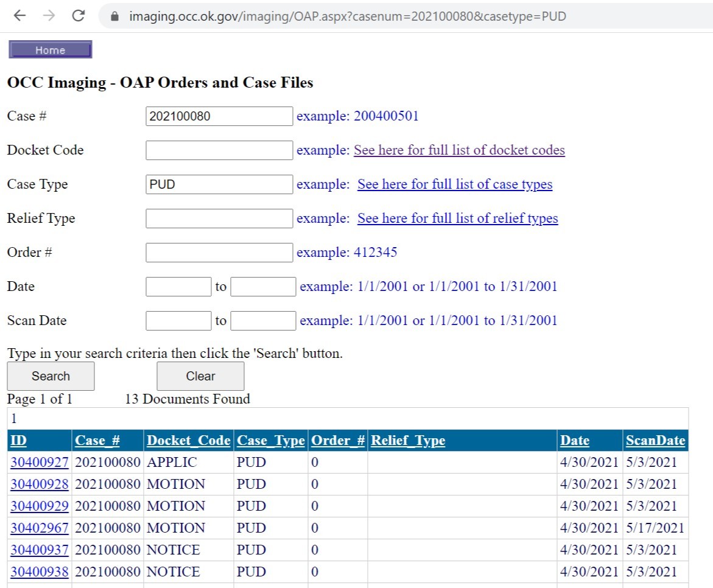
Task: Open full list of docket codes link
Action: pos(459,150)
